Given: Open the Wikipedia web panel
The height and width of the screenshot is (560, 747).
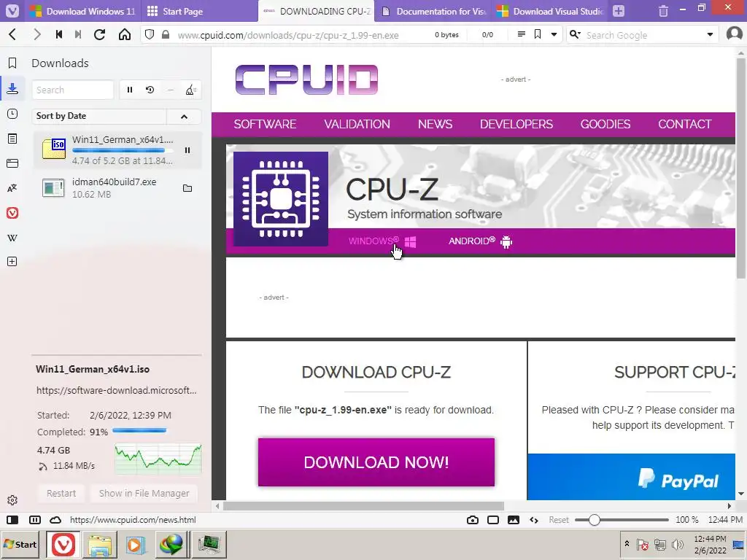Looking at the screenshot, I should click(x=12, y=238).
